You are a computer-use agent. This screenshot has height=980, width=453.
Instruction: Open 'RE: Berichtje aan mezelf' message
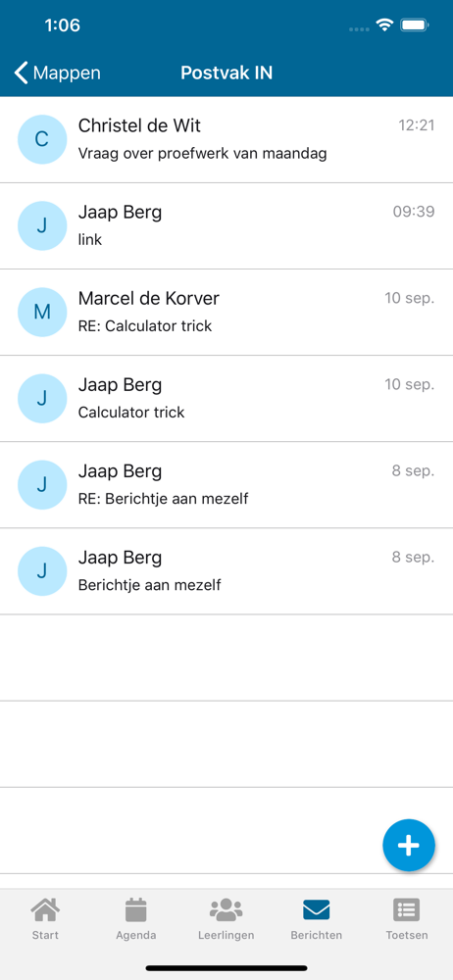point(226,485)
